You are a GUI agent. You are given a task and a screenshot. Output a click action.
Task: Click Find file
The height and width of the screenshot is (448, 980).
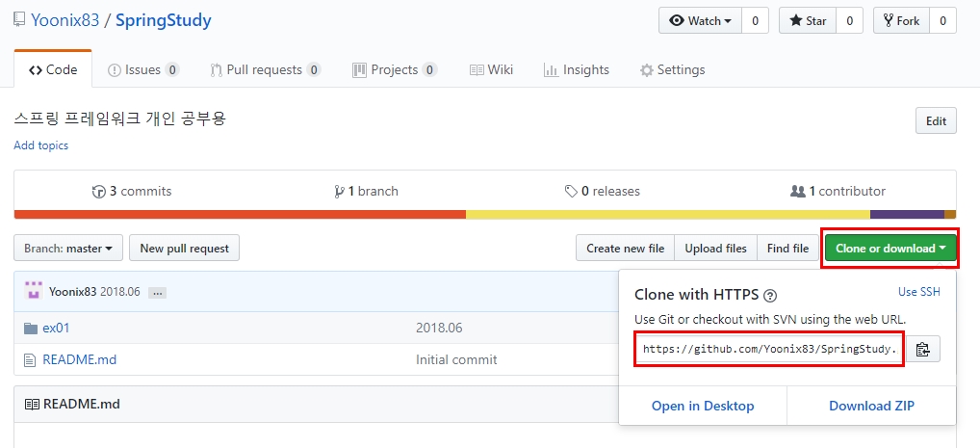click(x=787, y=248)
